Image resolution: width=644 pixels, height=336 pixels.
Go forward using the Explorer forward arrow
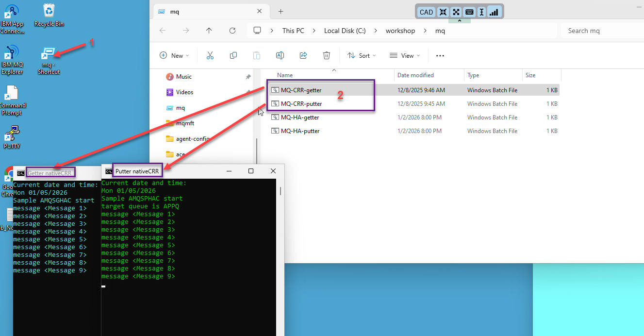tap(186, 31)
